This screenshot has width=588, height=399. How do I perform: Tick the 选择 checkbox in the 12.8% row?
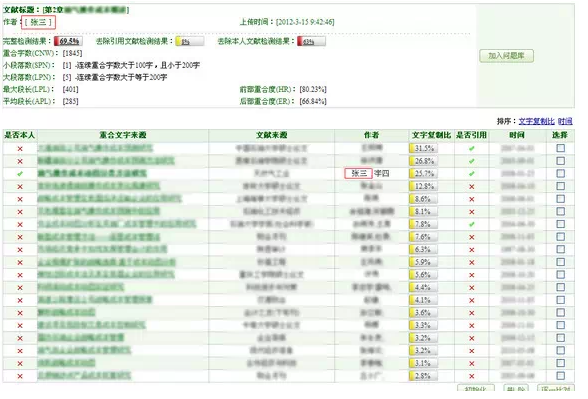561,186
